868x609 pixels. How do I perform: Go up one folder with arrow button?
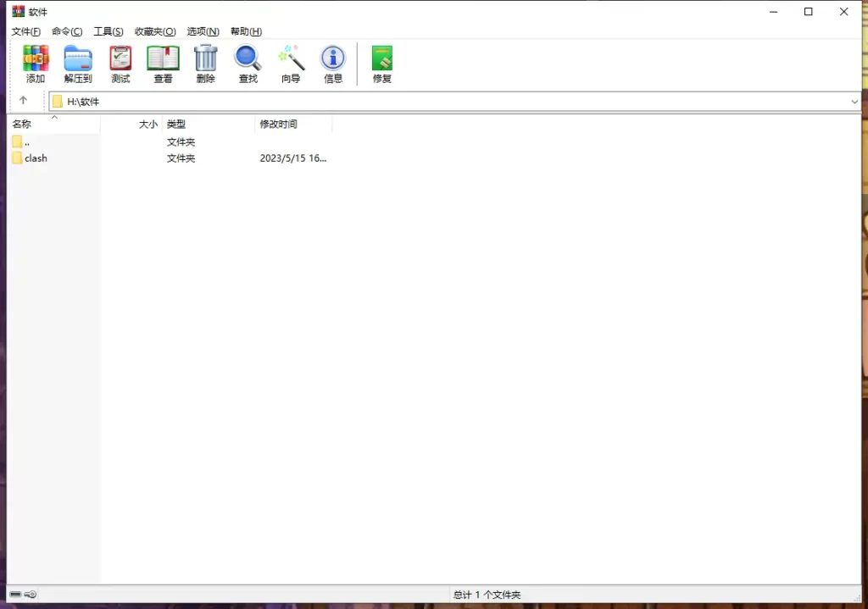click(23, 101)
